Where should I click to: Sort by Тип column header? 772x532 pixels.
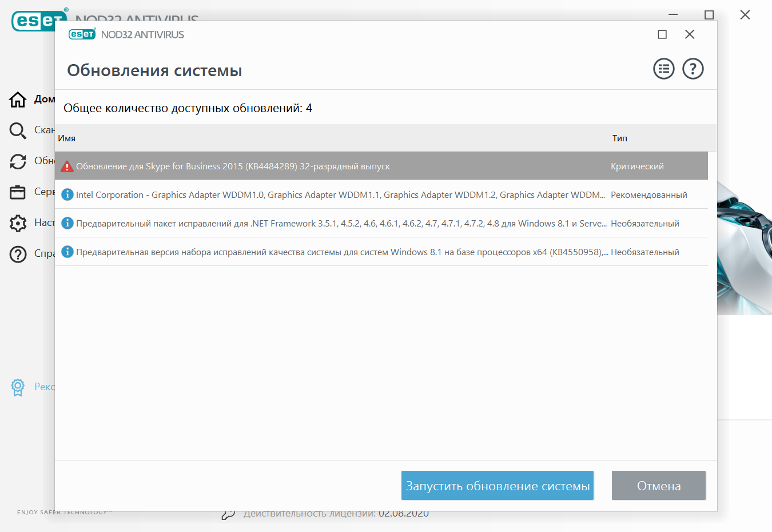coord(620,138)
